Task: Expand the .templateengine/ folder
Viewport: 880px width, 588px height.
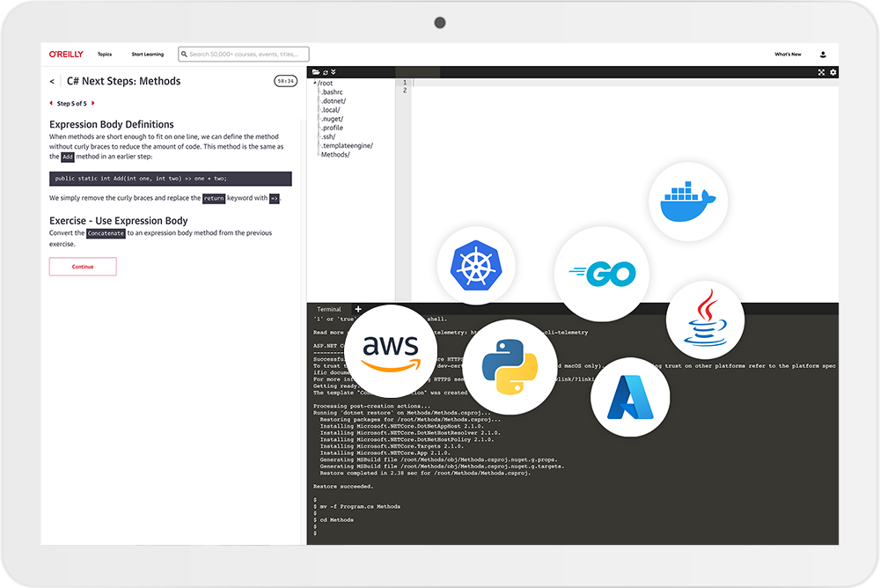Action: click(347, 145)
